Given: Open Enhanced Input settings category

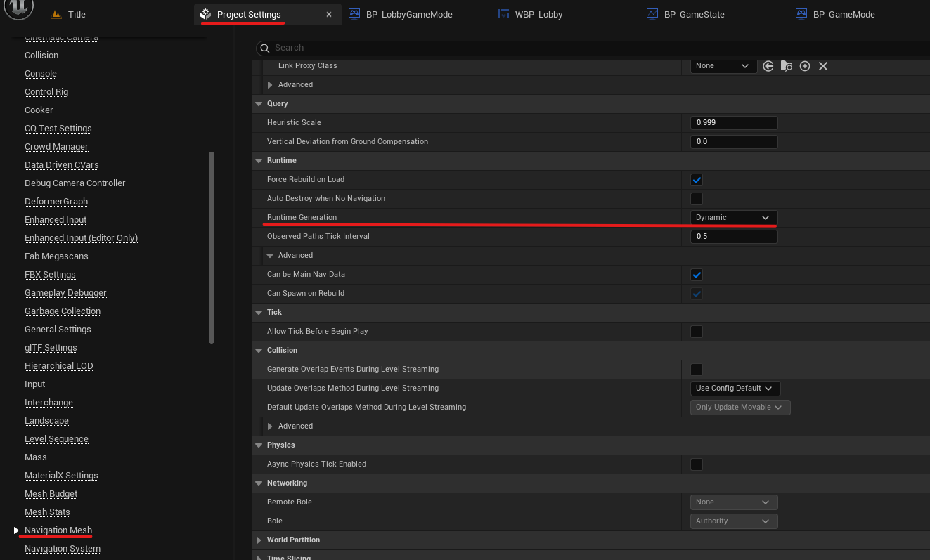Looking at the screenshot, I should [x=56, y=220].
